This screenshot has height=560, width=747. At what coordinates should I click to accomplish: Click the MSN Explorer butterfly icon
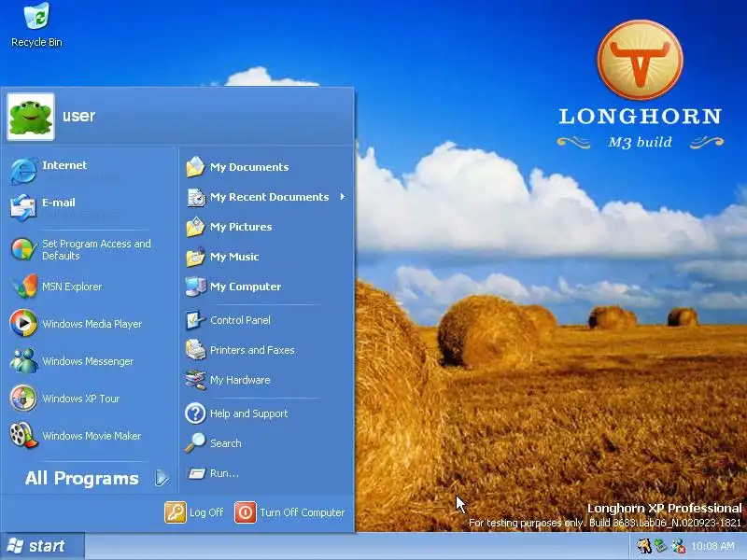click(23, 287)
